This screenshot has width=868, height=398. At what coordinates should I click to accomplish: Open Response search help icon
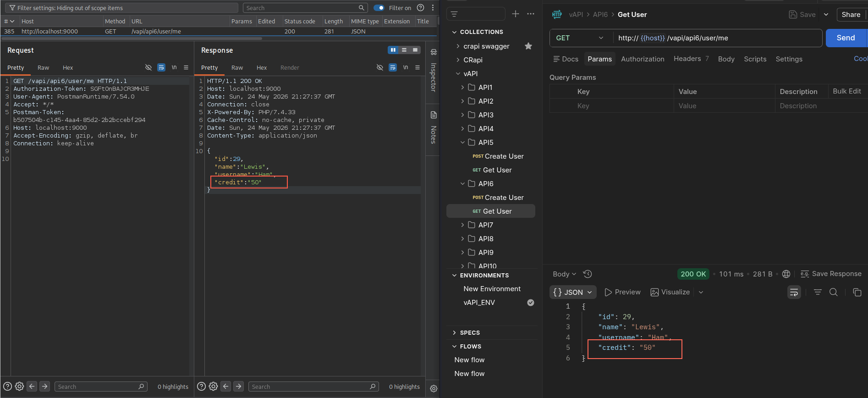coord(201,387)
